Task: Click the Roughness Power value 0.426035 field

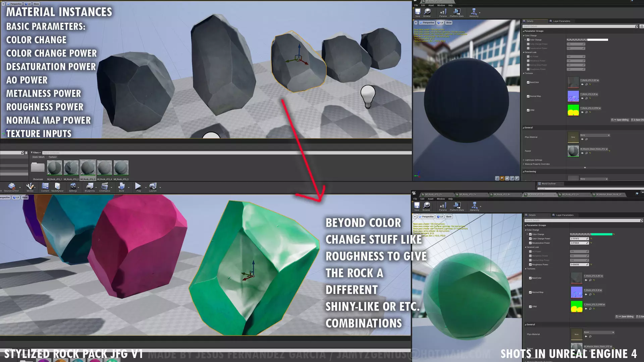Action: tap(579, 265)
